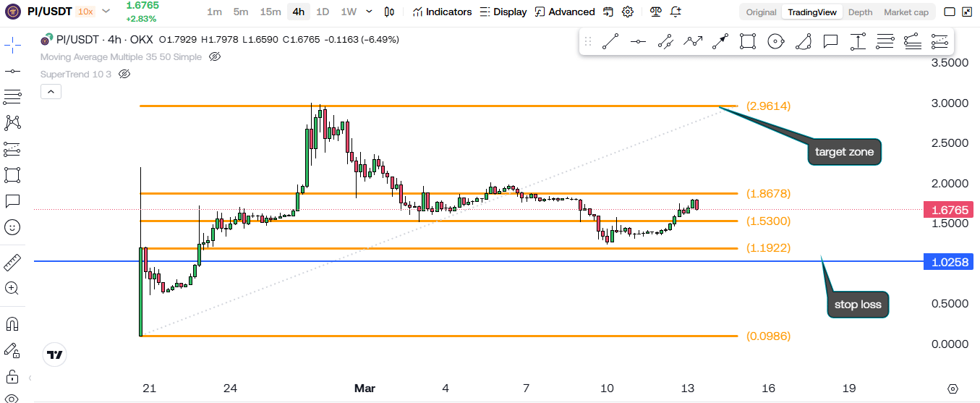The image size is (980, 403).
Task: Select the TradingView chart tab
Action: coord(811,12)
